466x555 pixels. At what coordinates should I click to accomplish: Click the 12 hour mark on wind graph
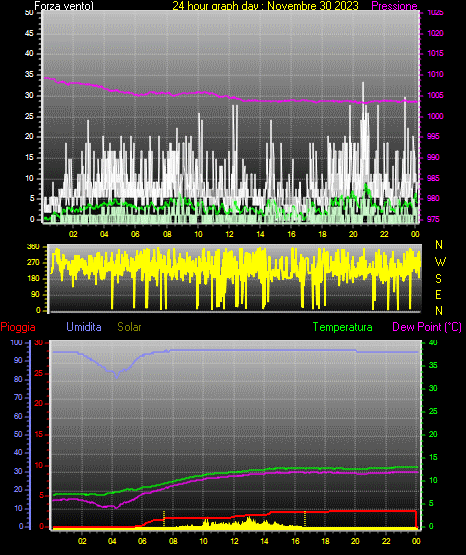230,234
